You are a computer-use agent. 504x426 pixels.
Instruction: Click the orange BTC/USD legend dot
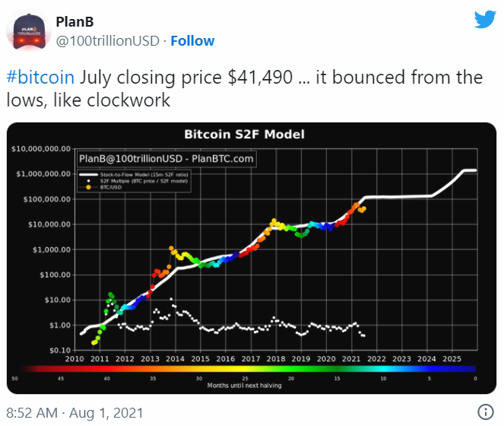(88, 186)
